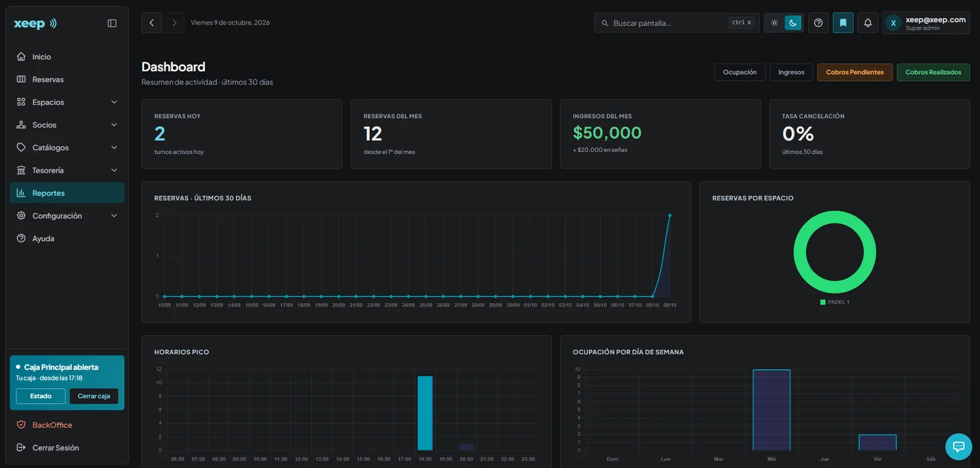Click the Reportes chart icon
This screenshot has height=468, width=980.
pos(21,193)
